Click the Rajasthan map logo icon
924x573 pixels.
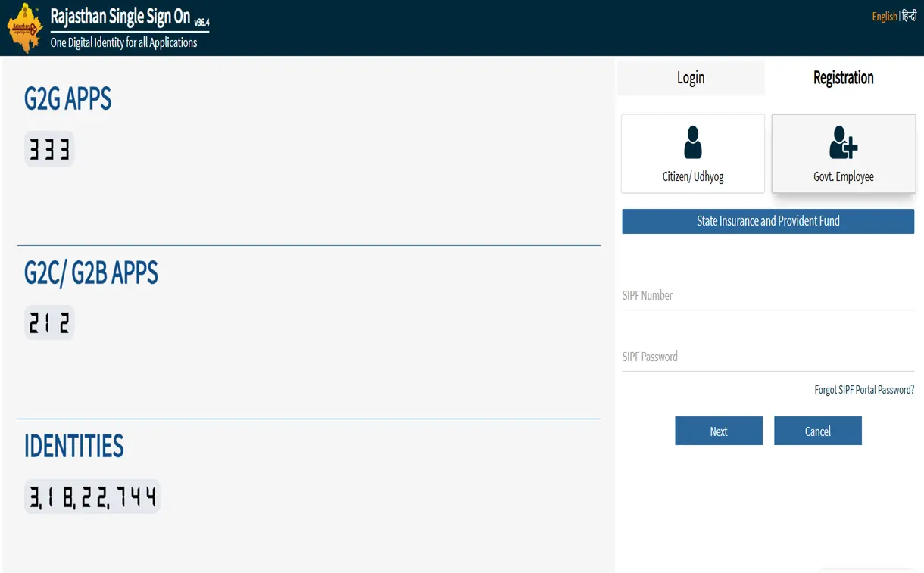pos(24,28)
